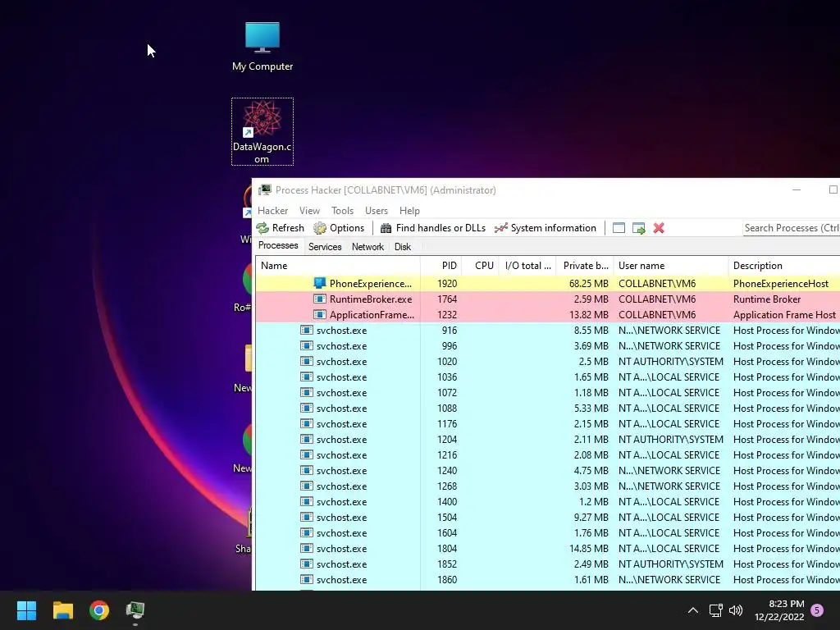Open System information

click(x=546, y=228)
